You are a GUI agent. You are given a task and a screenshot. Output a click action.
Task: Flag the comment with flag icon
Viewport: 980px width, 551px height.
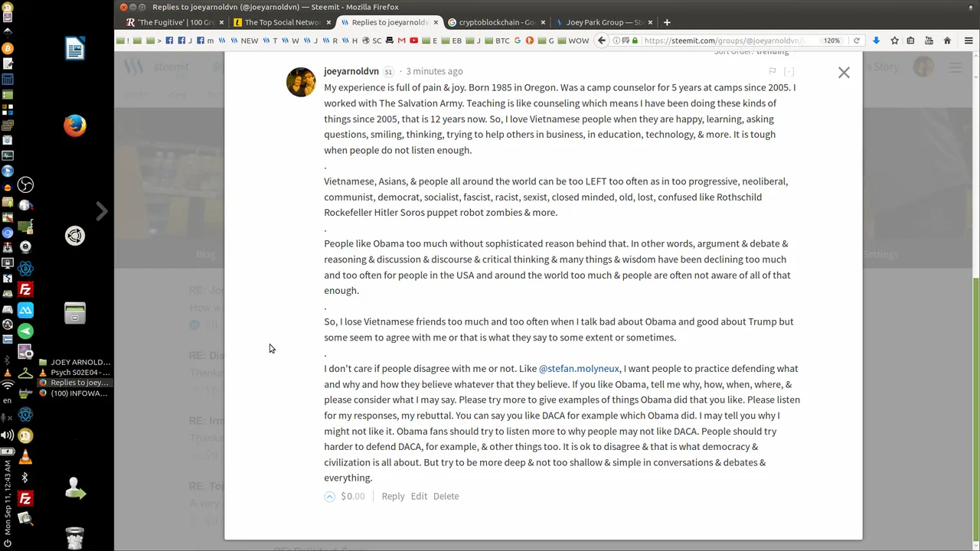tap(772, 71)
